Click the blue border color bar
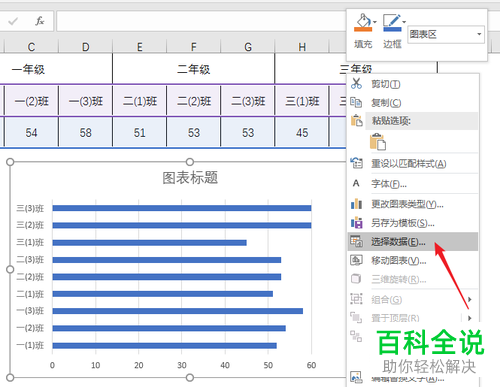The image size is (500, 387). point(392,30)
